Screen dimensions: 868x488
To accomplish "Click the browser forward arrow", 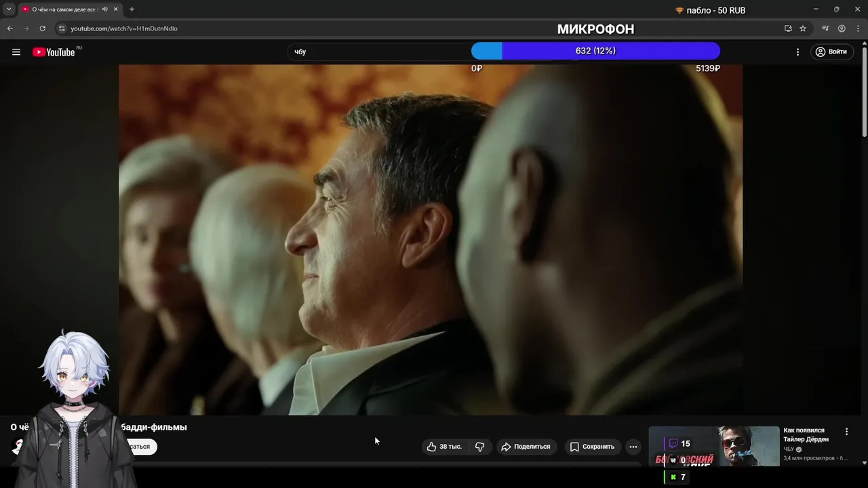I will 26,28.
